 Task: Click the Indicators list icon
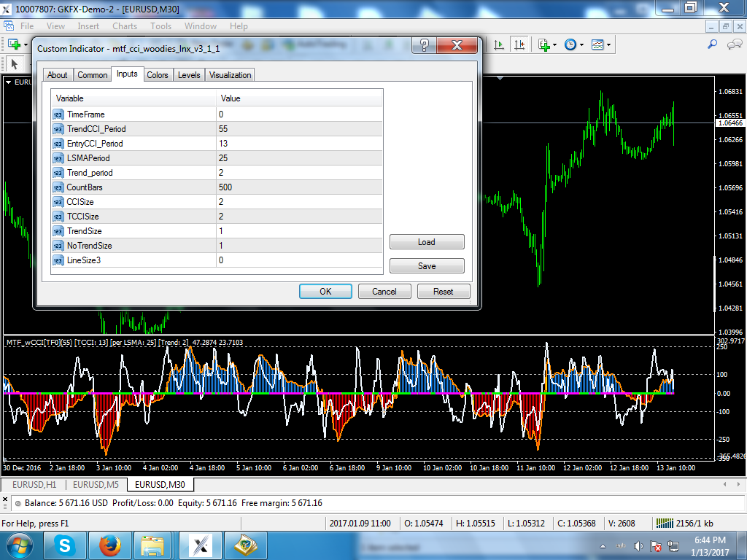[x=543, y=44]
